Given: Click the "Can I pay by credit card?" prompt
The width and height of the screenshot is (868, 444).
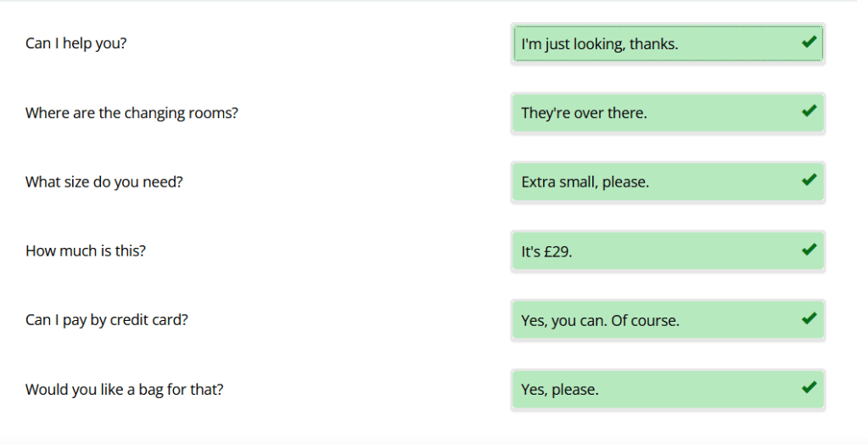Looking at the screenshot, I should 106,320.
